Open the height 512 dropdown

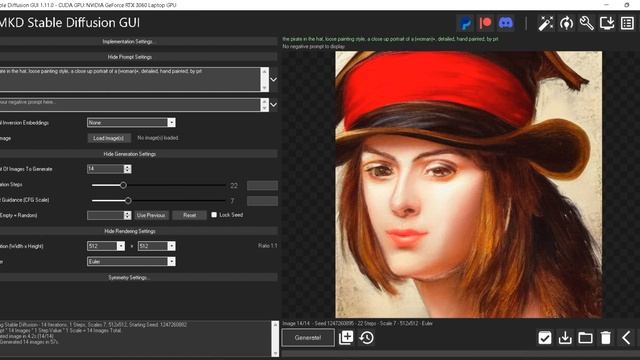tap(157, 246)
